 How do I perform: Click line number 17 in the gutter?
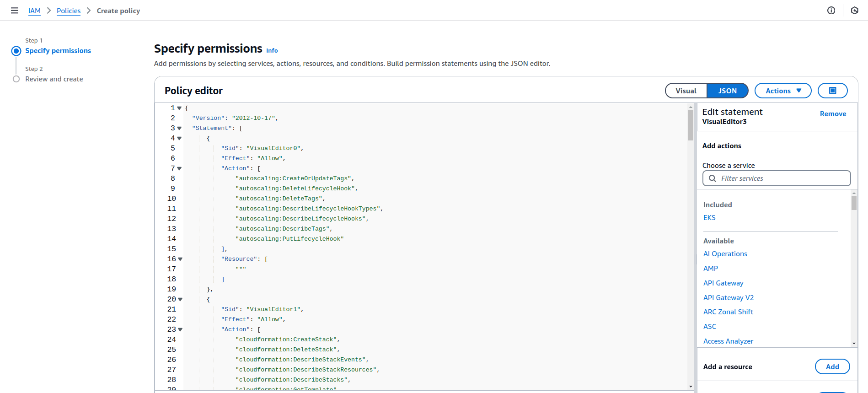click(171, 269)
